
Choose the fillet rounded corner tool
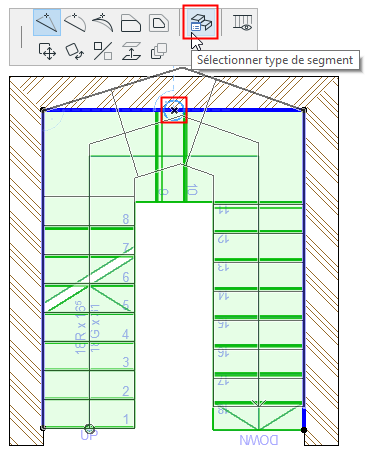[x=159, y=23]
